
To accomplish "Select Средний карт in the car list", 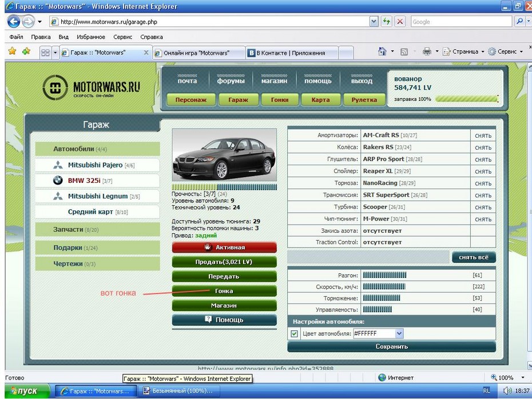I will (x=98, y=212).
